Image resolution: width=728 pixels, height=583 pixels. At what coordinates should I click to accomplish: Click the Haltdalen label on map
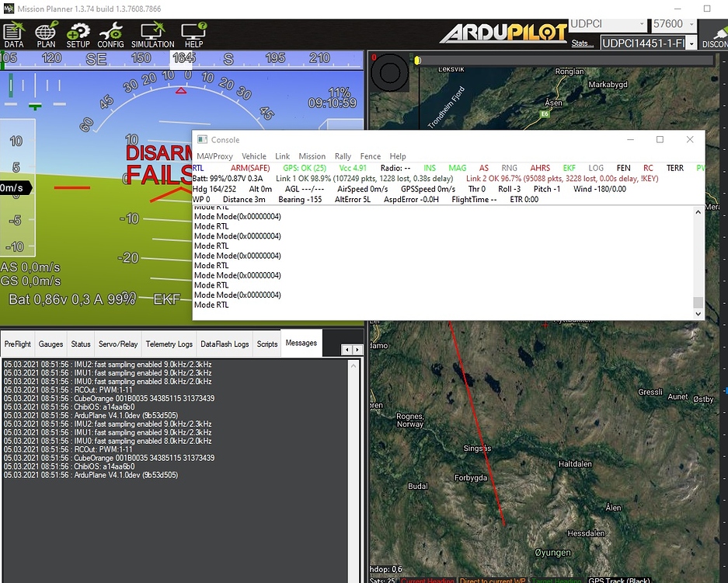[575, 463]
